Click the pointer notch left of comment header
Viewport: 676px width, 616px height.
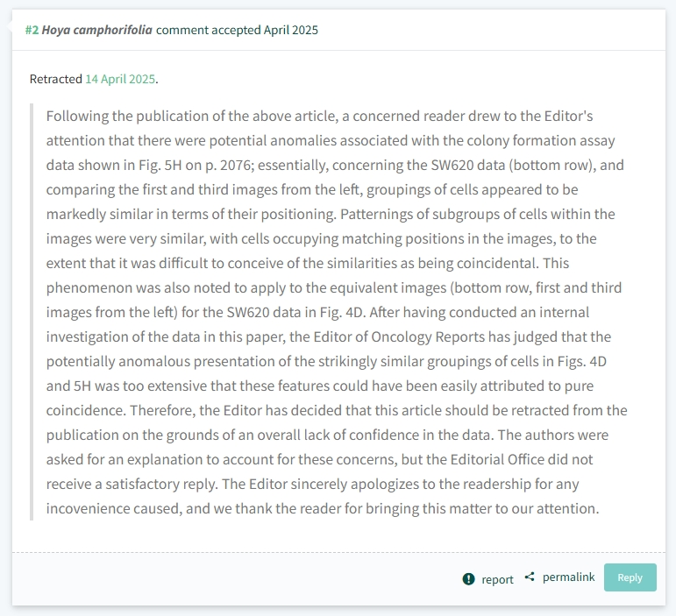(x=10, y=26)
